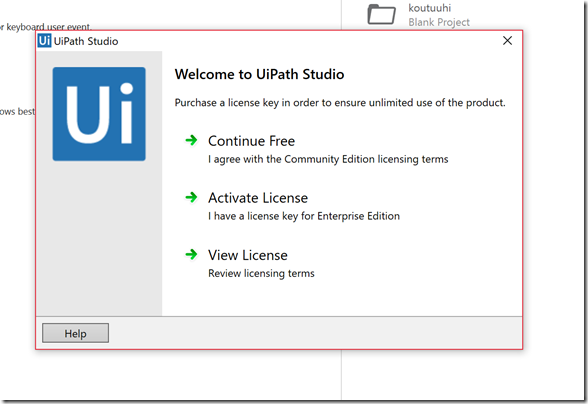Viewport: 588px width, 404px height.
Task: Open the View License option
Action: tap(248, 255)
